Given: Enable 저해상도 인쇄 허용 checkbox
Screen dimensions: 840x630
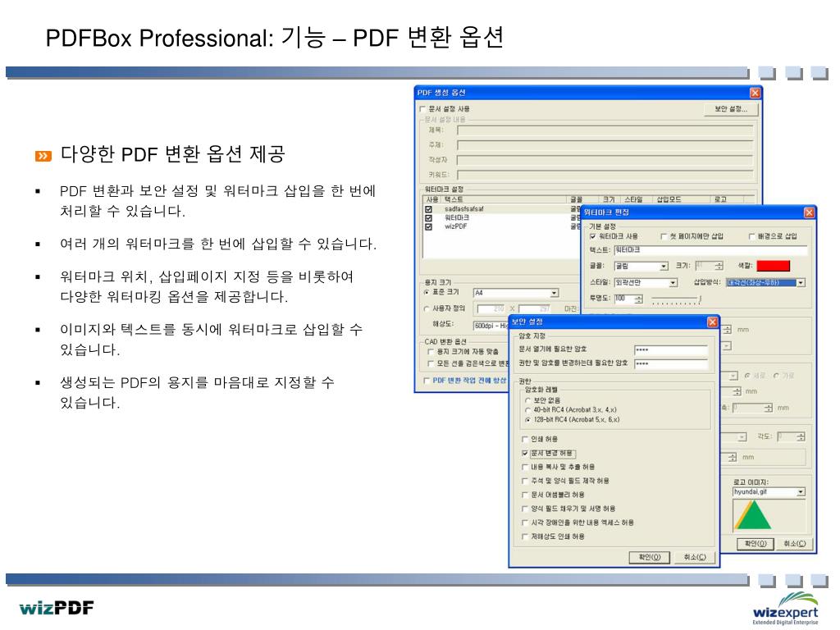Looking at the screenshot, I should [525, 536].
